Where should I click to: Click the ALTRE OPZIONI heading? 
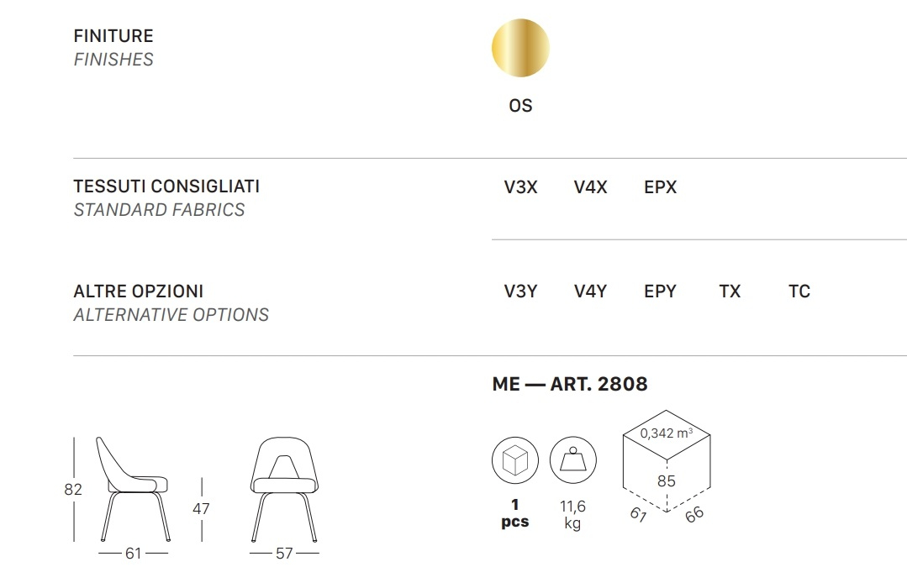138,291
